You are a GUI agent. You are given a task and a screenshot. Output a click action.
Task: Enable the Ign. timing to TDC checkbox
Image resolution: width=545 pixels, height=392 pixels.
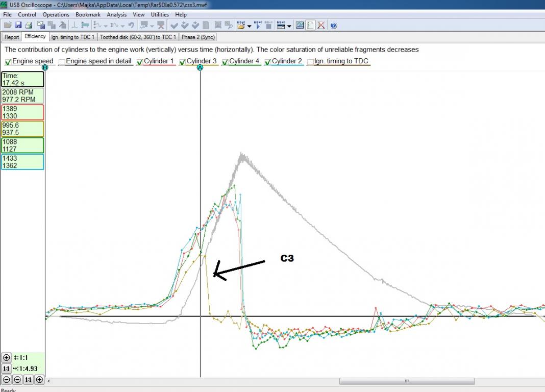(x=310, y=62)
